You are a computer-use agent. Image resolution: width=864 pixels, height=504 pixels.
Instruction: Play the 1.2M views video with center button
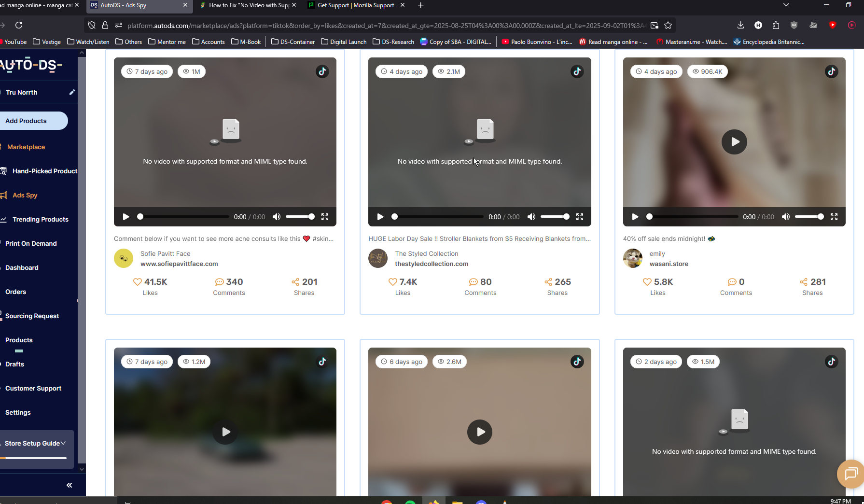[225, 432]
